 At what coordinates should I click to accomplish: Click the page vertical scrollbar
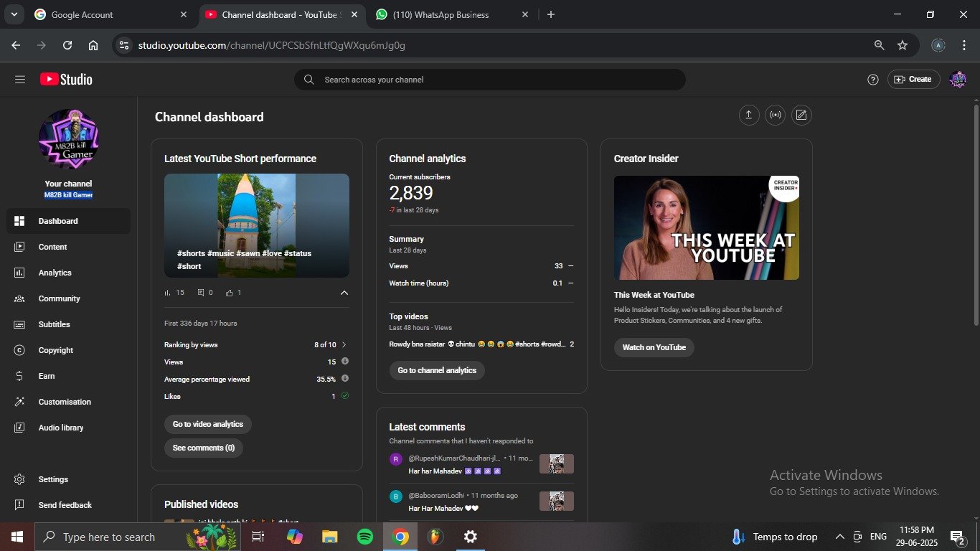(x=976, y=215)
